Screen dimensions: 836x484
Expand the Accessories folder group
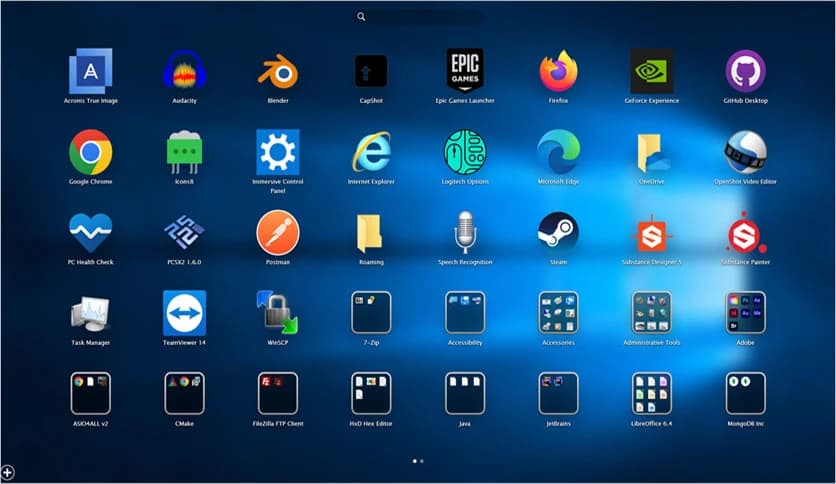click(x=558, y=312)
